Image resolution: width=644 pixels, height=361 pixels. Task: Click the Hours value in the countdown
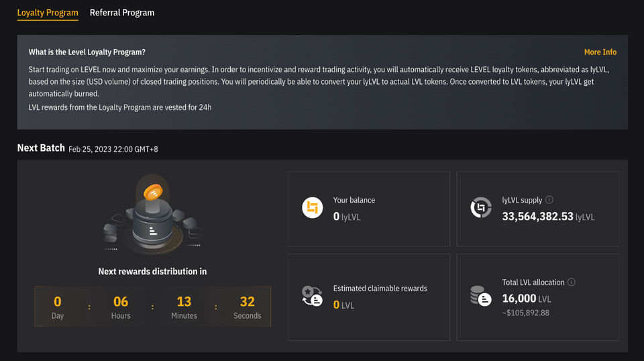(x=121, y=302)
